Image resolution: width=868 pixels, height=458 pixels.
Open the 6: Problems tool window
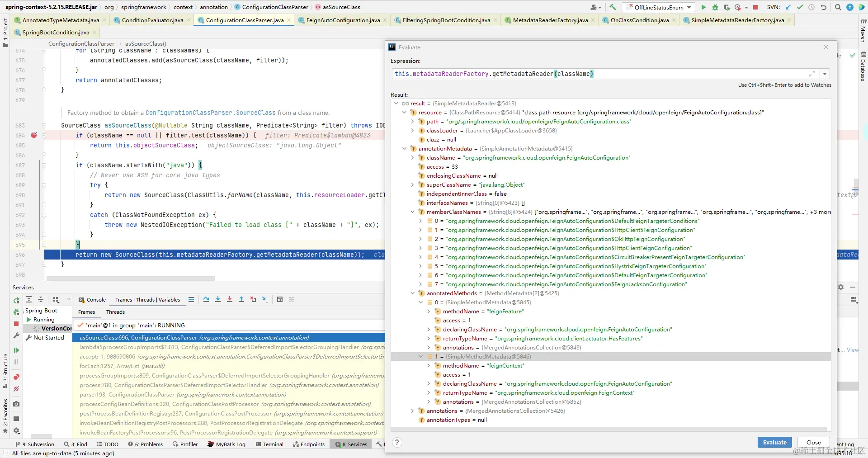point(145,444)
